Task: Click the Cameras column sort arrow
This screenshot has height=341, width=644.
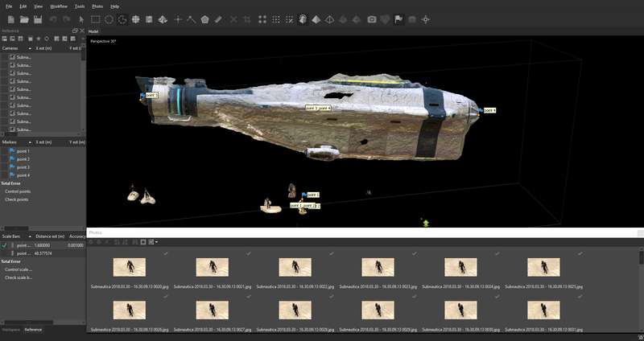Action: [x=30, y=48]
